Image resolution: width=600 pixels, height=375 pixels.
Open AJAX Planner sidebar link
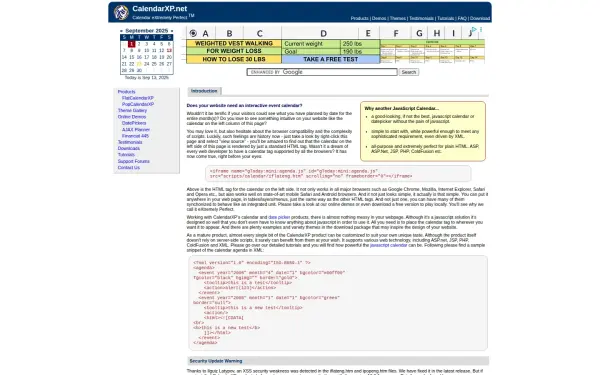click(136, 130)
